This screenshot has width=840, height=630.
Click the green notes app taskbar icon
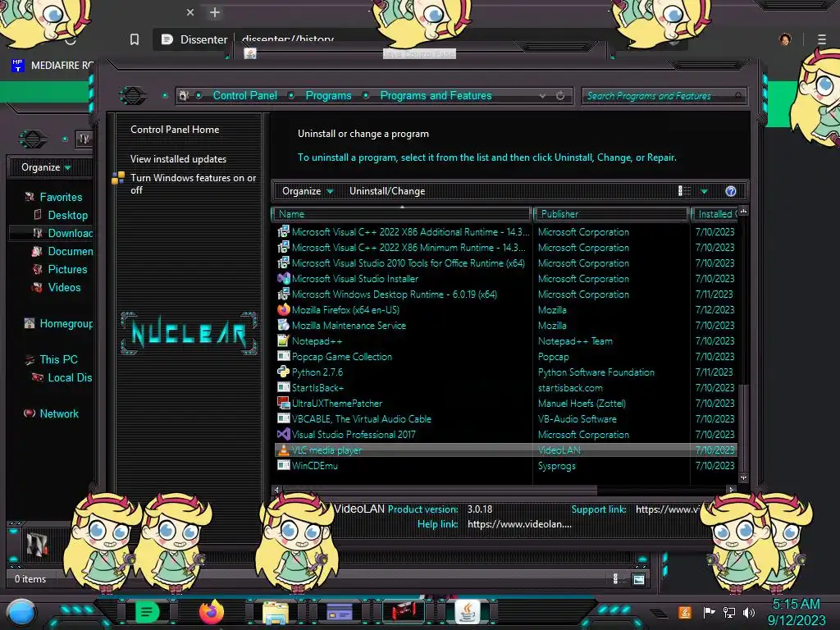click(148, 612)
